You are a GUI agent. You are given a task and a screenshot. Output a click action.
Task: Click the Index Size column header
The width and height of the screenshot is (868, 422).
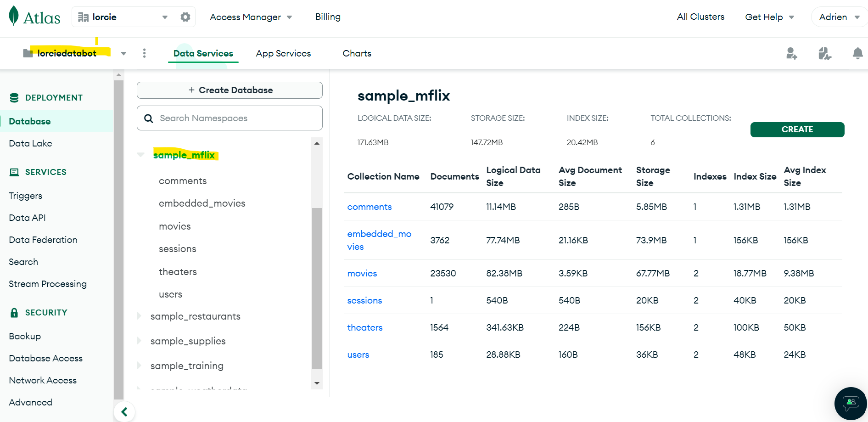755,176
